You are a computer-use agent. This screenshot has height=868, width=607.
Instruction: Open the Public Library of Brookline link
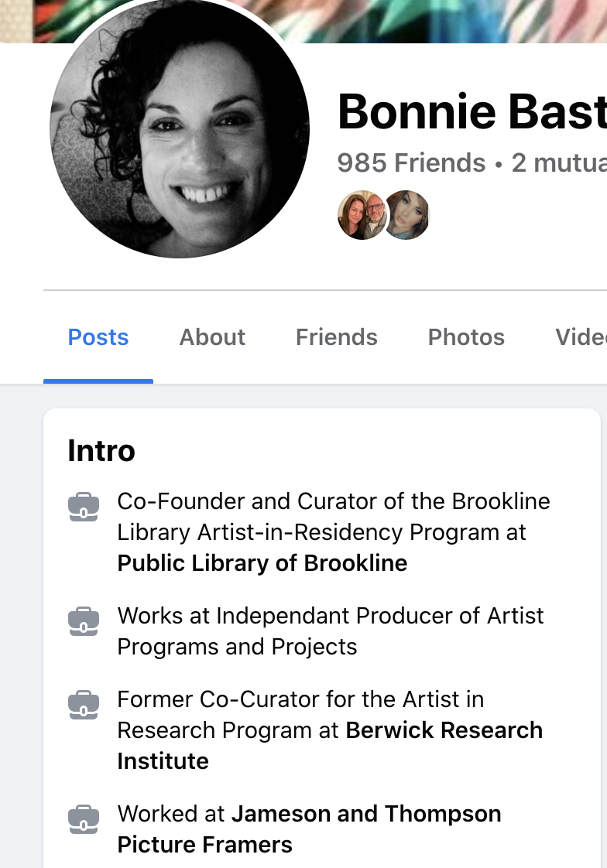pyautogui.click(x=262, y=563)
